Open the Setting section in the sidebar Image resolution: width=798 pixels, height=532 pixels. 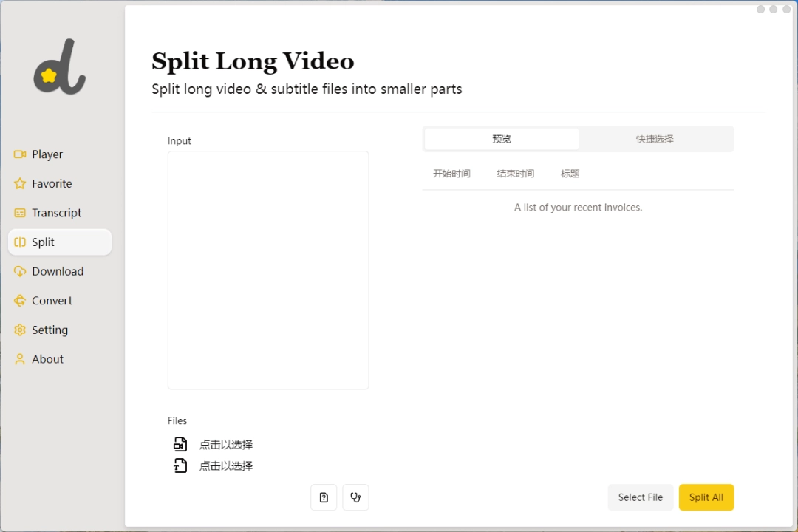tap(50, 330)
